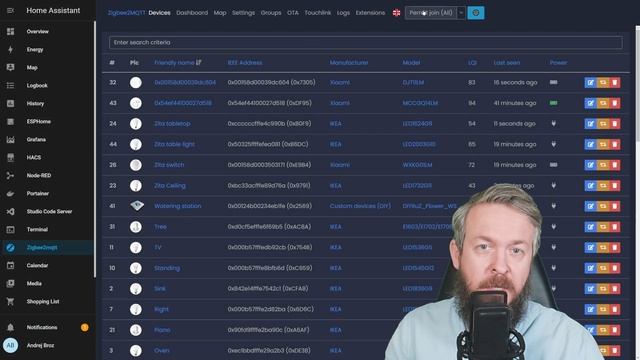This screenshot has width=640, height=360.
Task: Click the language flag icon
Action: [396, 13]
